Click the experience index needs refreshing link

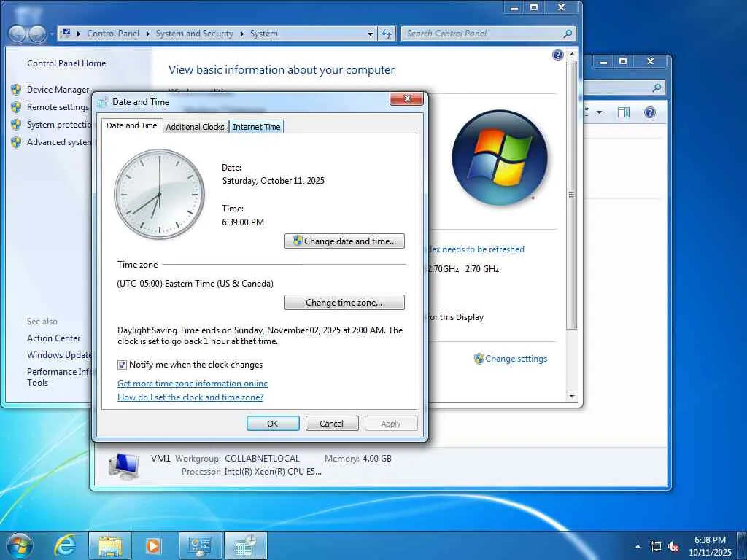476,249
